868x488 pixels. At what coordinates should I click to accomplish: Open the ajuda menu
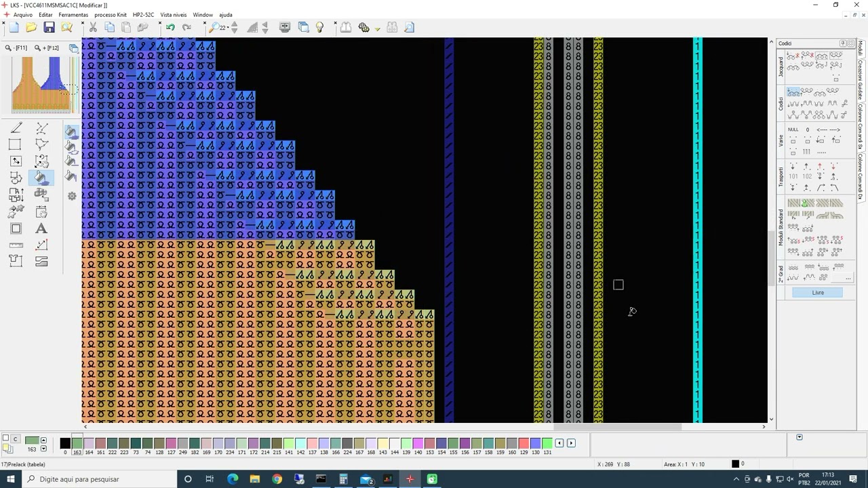226,15
